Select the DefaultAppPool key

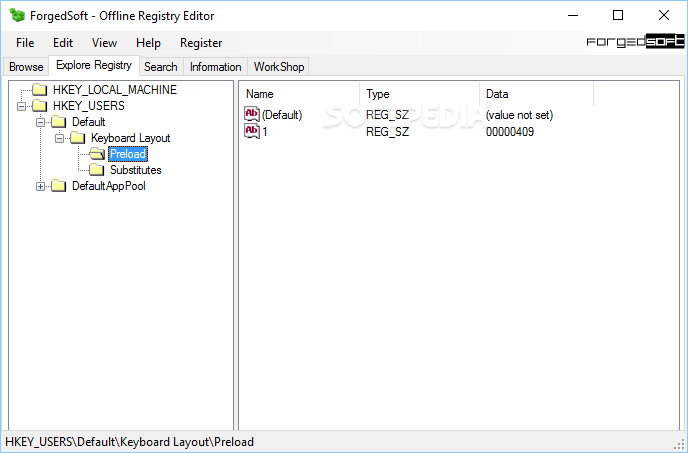click(x=109, y=186)
